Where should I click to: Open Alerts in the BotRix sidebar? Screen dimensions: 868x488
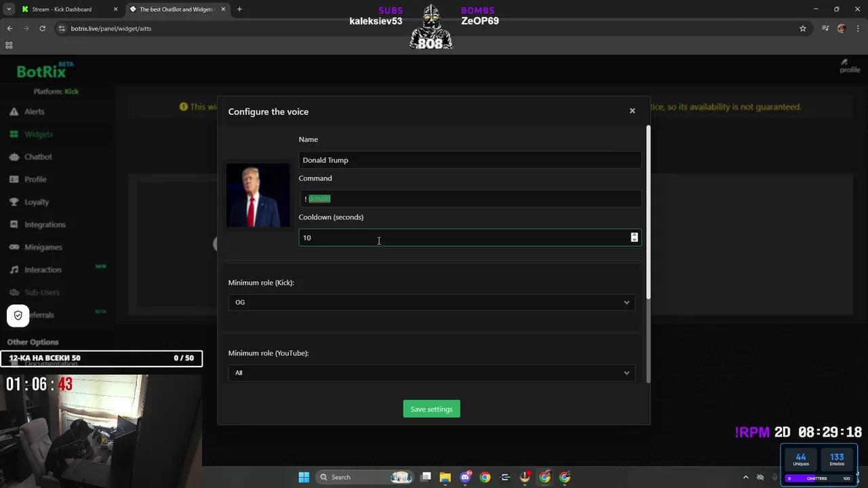click(34, 111)
